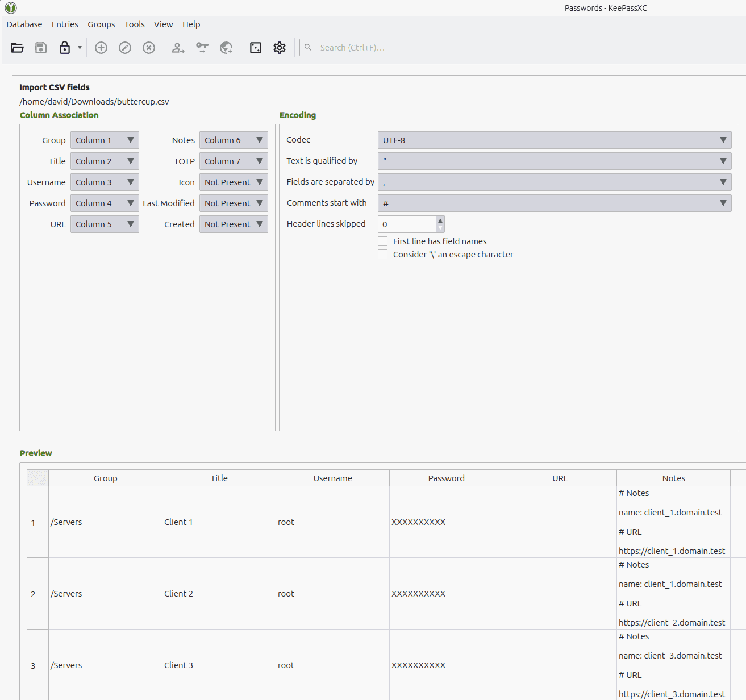Image resolution: width=746 pixels, height=700 pixels.
Task: Open the Tools menu
Action: [x=135, y=24]
